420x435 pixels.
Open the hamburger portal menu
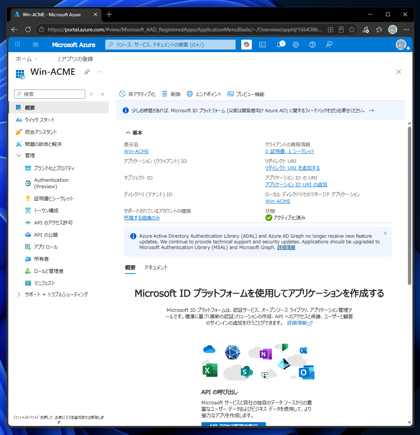pos(36,44)
